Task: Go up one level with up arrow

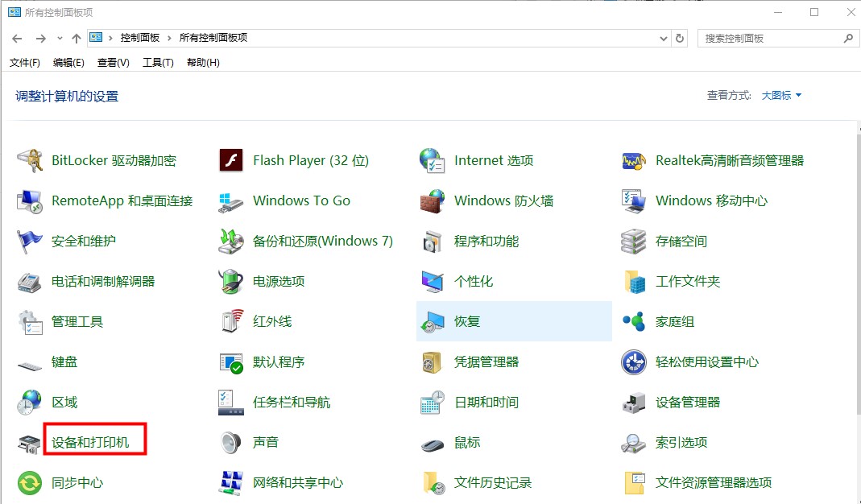Action: tap(77, 39)
